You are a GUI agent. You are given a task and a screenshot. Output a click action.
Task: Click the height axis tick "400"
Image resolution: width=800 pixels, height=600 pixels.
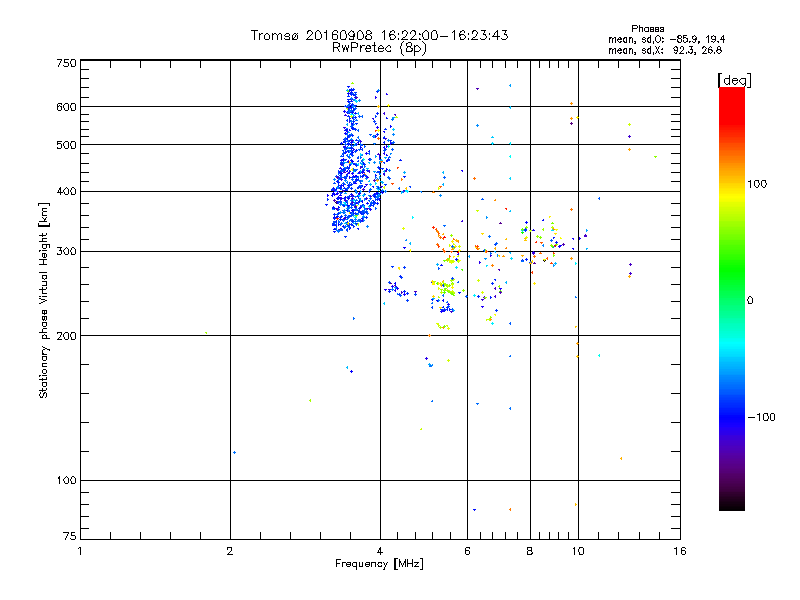point(66,192)
